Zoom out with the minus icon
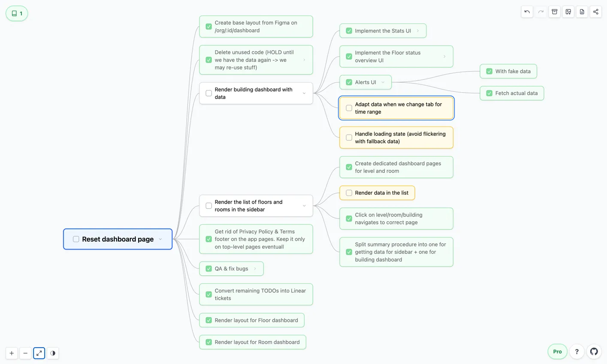 25,353
